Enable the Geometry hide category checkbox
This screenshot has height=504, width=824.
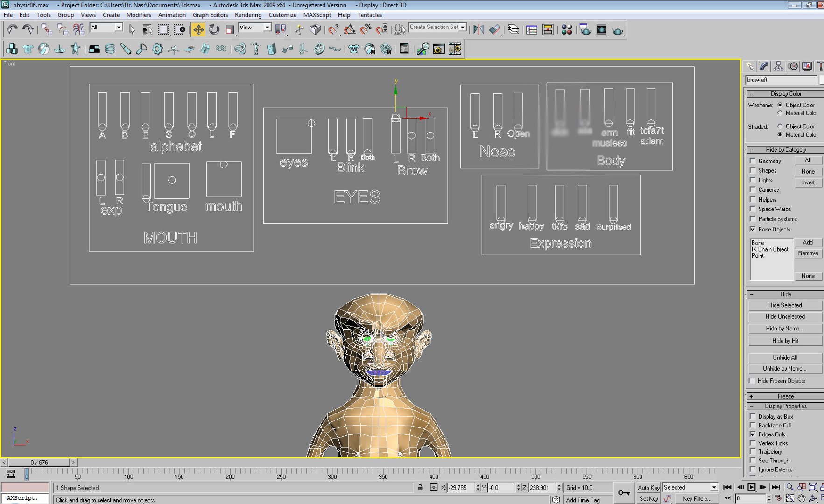[753, 161]
